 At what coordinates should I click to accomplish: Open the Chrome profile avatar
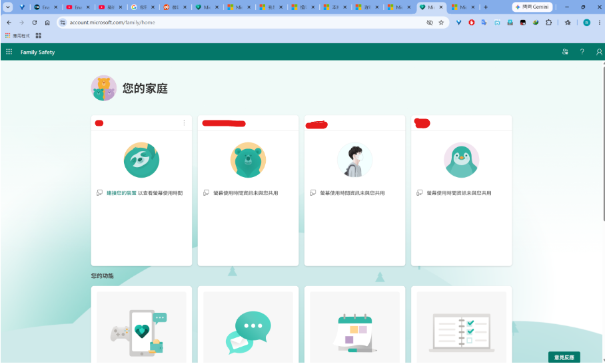[586, 23]
